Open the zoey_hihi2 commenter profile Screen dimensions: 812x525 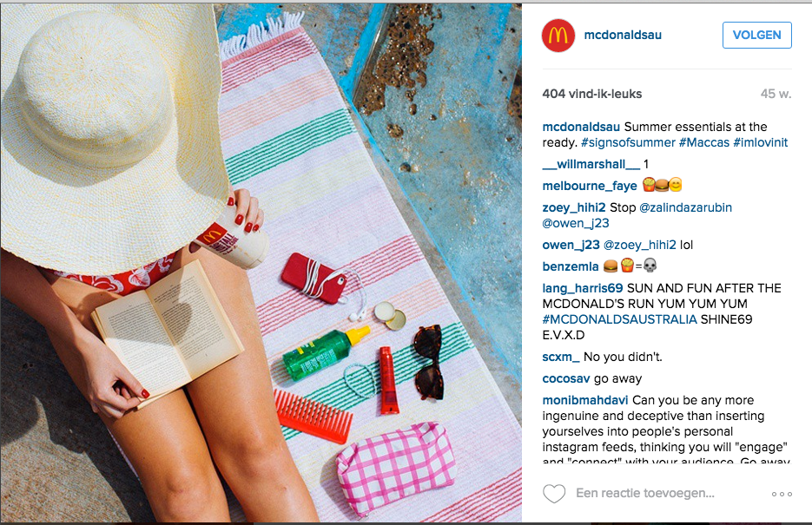tap(574, 208)
